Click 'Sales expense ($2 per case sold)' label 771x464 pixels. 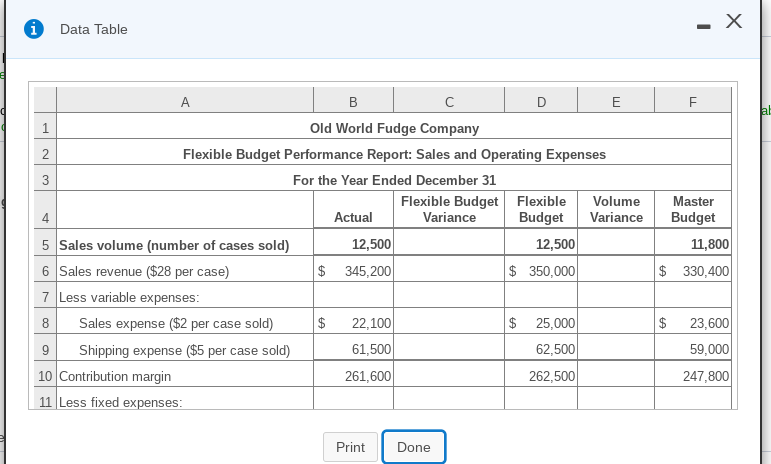point(176,323)
